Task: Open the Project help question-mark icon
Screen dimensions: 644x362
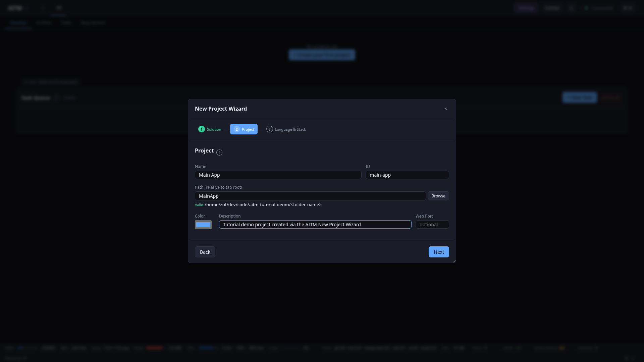Action: (219, 153)
